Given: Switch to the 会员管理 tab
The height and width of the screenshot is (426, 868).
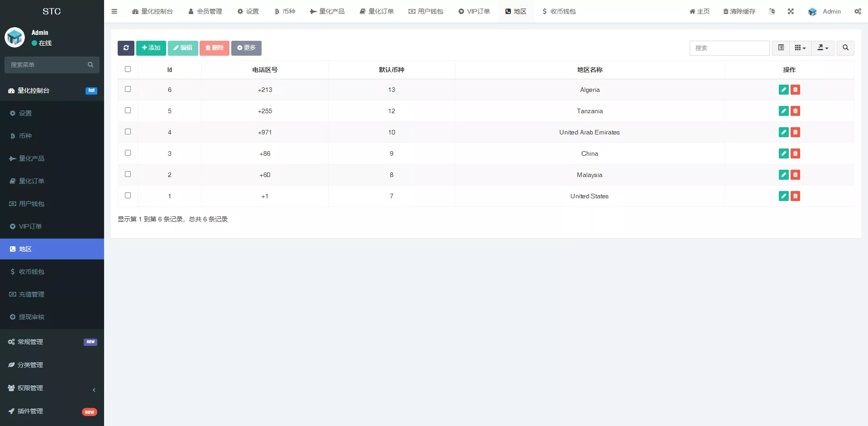Looking at the screenshot, I should click(x=205, y=11).
